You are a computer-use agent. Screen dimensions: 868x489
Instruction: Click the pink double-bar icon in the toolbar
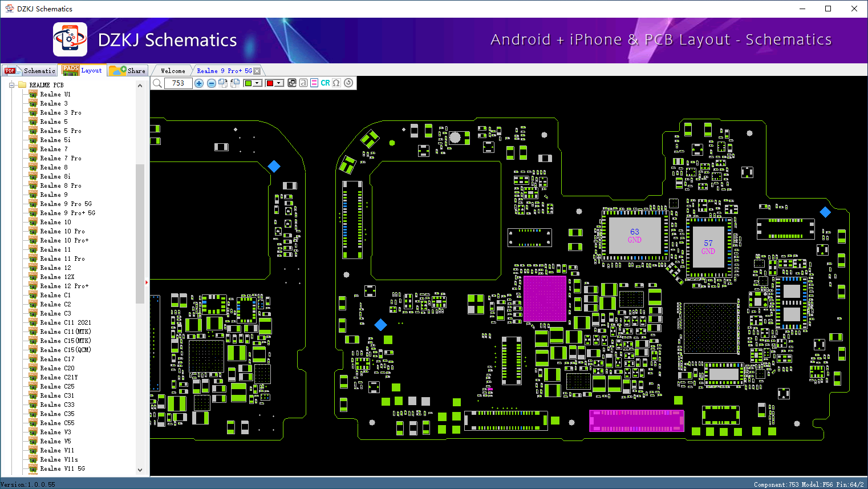[x=314, y=83]
